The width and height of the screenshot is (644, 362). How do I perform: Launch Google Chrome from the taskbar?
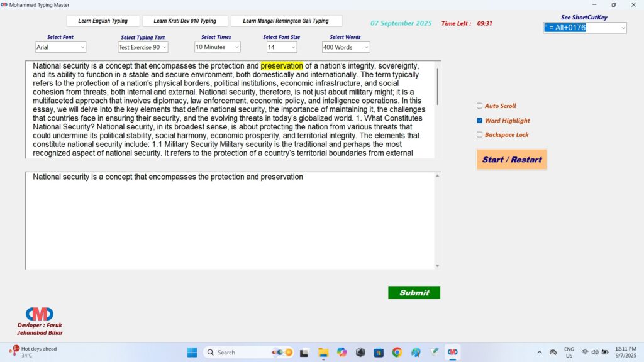tap(397, 353)
